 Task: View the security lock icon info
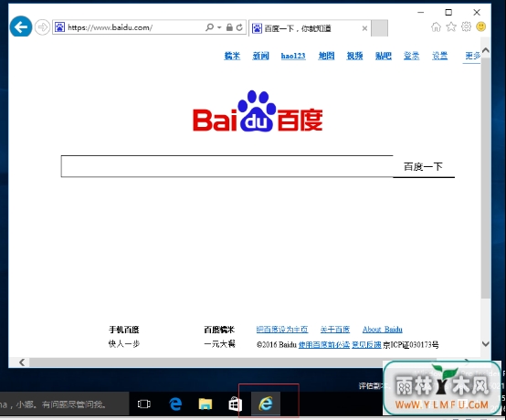coord(229,27)
